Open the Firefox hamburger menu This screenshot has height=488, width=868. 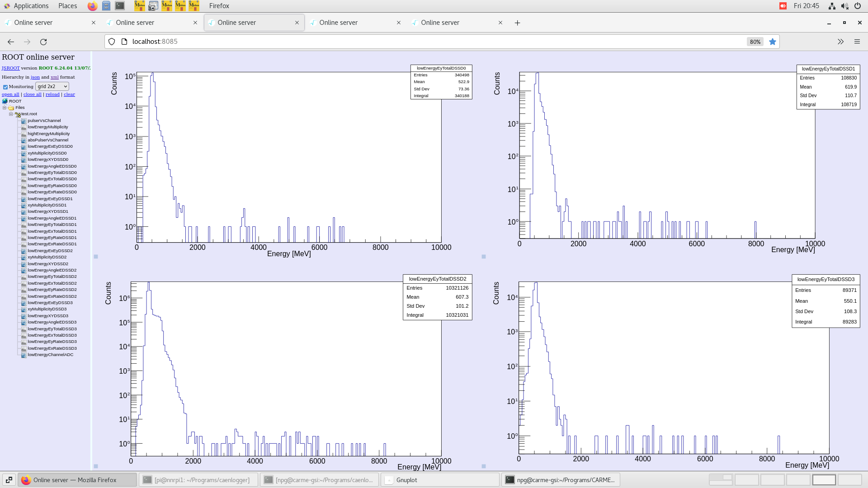click(x=857, y=42)
